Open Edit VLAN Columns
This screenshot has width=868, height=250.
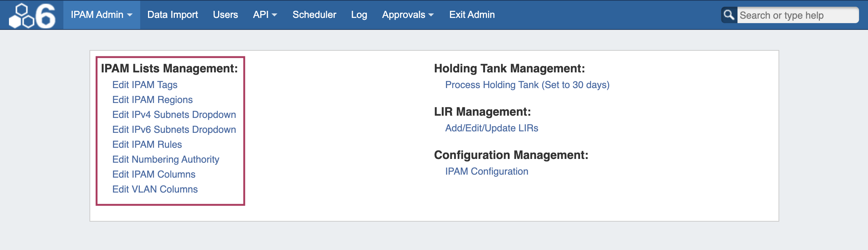(x=155, y=189)
